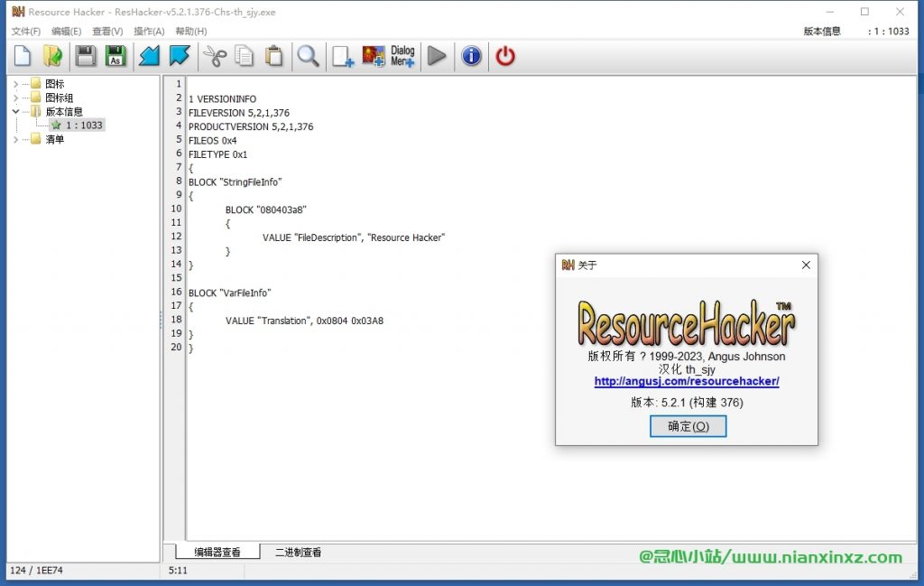Click the 版本信息 label at the top right
Screen dimensions: 924x586
822,32
